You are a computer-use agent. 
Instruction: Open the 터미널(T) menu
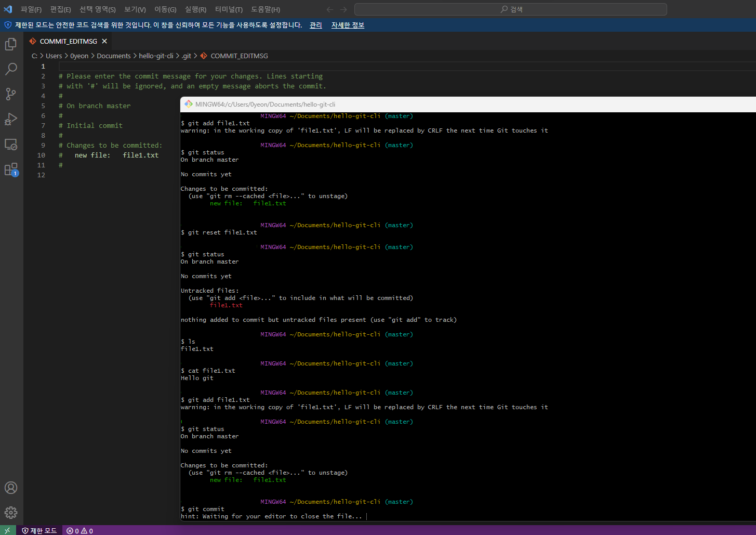point(229,9)
